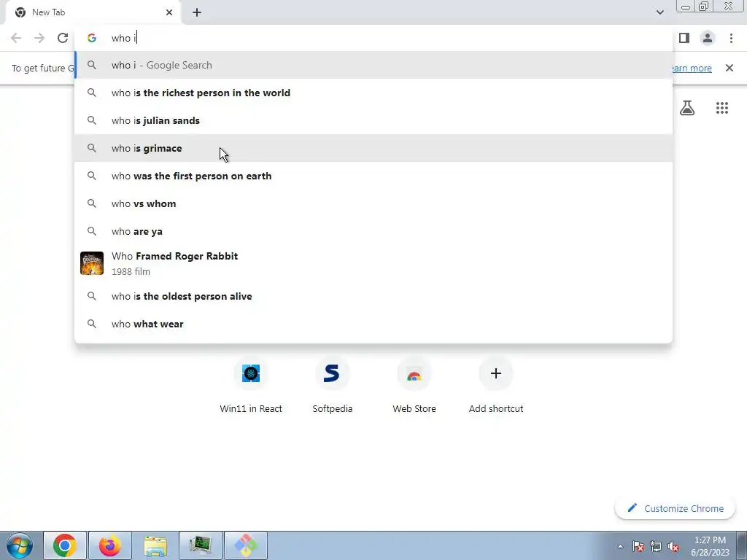Click the Roger Rabbit movie poster thumbnail
Screen dimensions: 747x560
click(92, 263)
